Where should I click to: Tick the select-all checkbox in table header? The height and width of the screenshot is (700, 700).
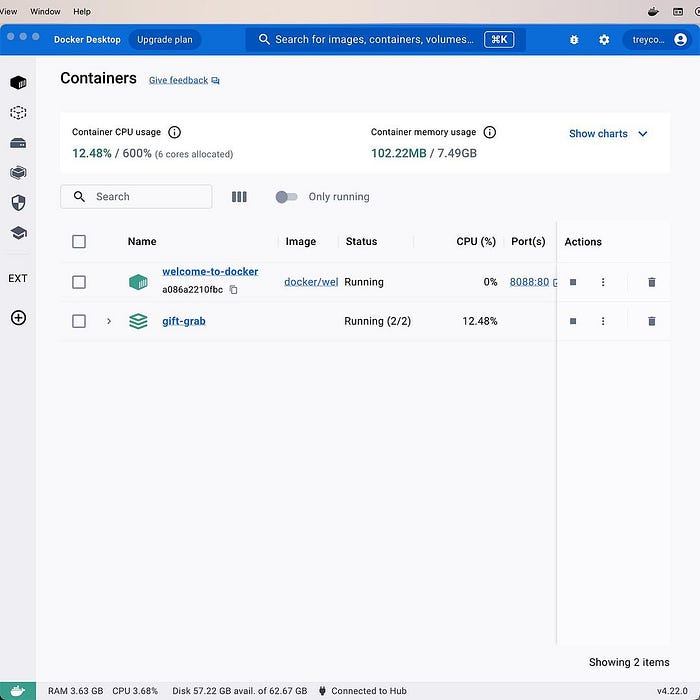pos(79,241)
